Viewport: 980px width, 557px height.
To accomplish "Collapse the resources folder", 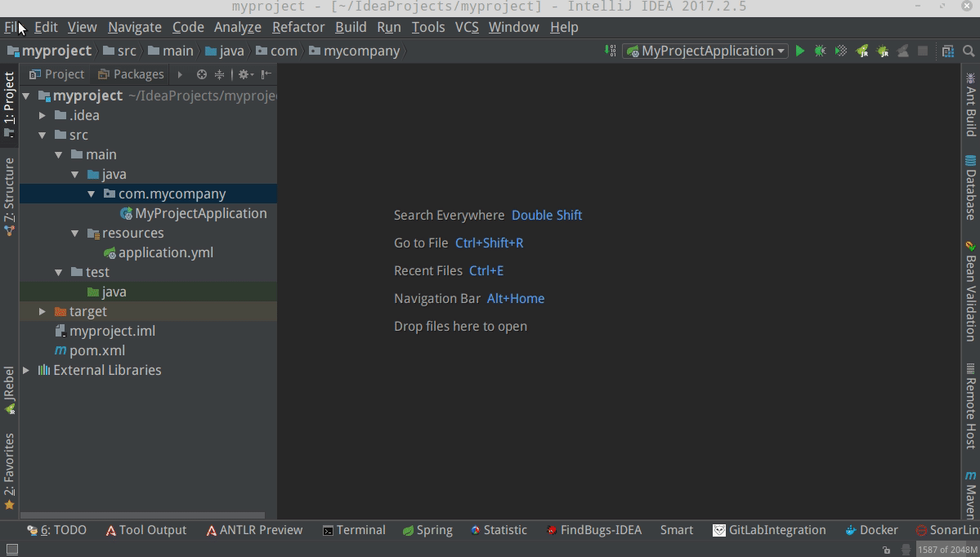I will coord(75,234).
